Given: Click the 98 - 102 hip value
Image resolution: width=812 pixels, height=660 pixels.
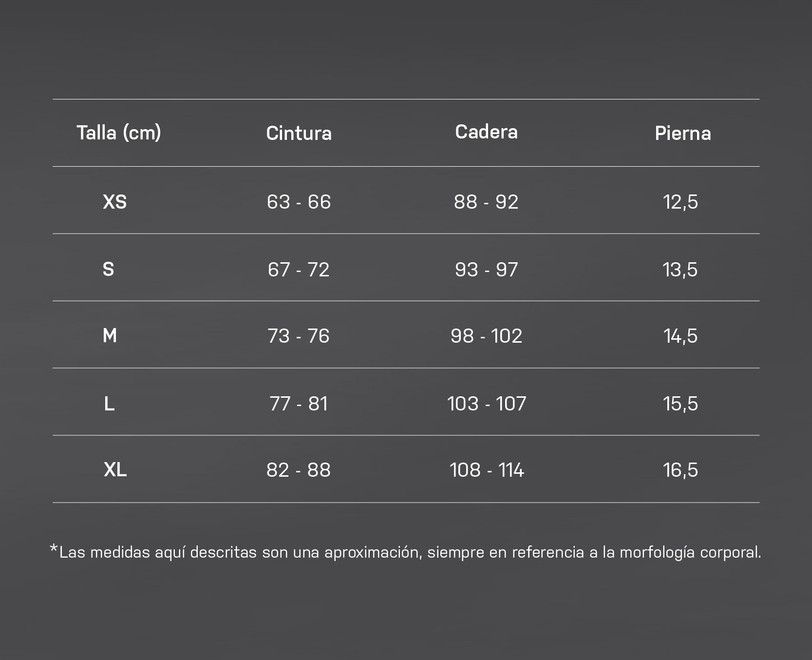Looking at the screenshot, I should click(x=486, y=335).
